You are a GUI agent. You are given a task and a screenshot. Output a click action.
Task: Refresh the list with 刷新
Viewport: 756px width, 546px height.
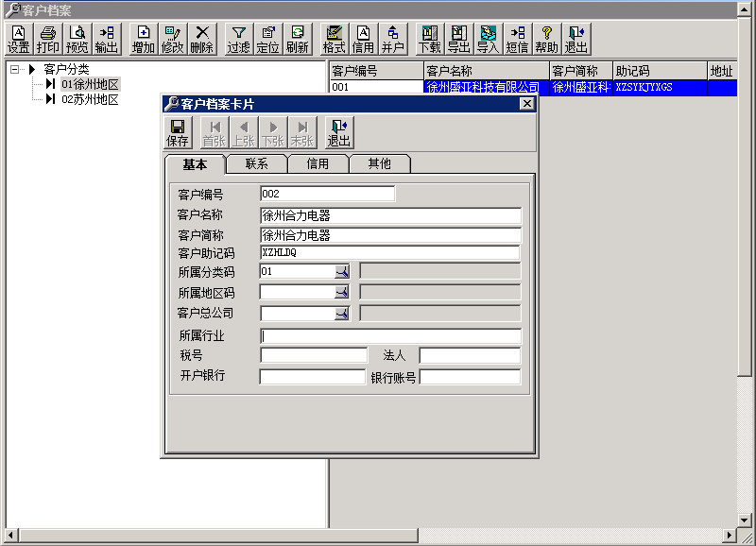click(x=298, y=39)
